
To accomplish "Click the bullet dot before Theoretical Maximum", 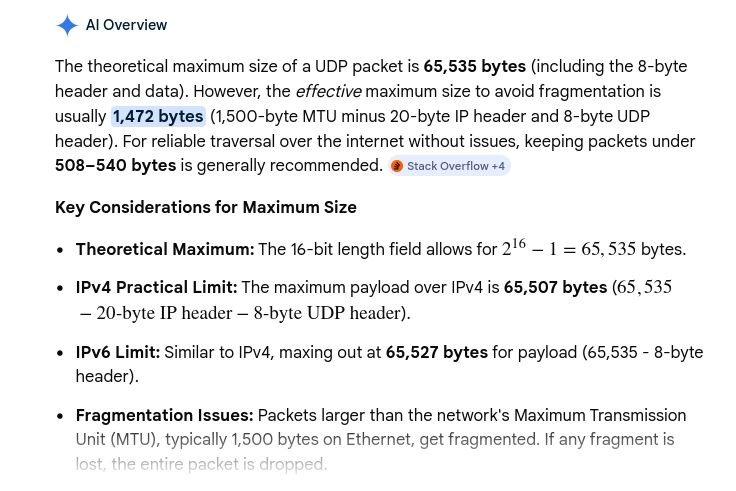I will pos(60,250).
